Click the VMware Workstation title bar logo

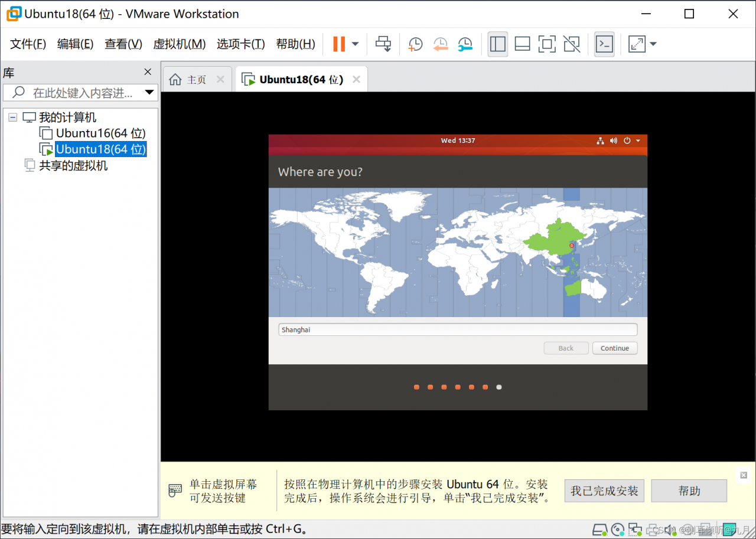(x=14, y=14)
